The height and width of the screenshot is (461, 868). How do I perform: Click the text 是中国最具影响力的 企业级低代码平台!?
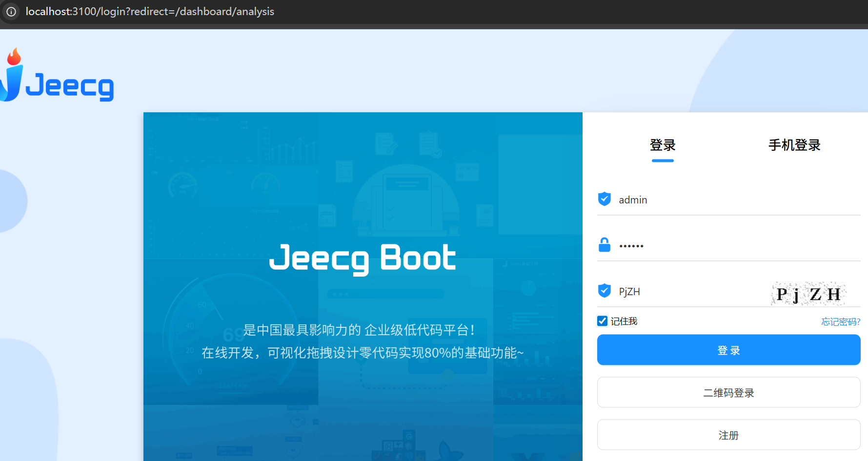[x=359, y=330]
